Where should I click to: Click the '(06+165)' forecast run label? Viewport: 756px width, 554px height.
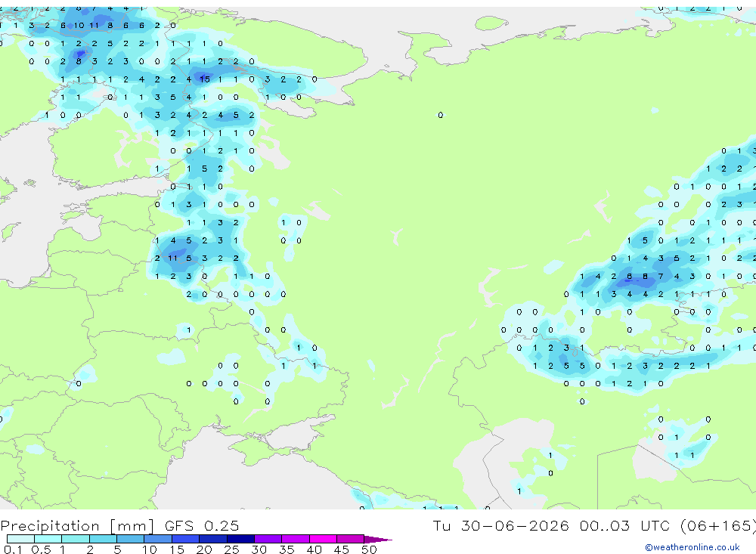(718, 526)
